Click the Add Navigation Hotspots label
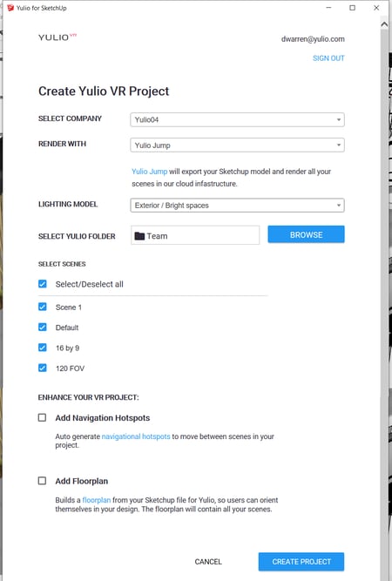 coord(103,418)
